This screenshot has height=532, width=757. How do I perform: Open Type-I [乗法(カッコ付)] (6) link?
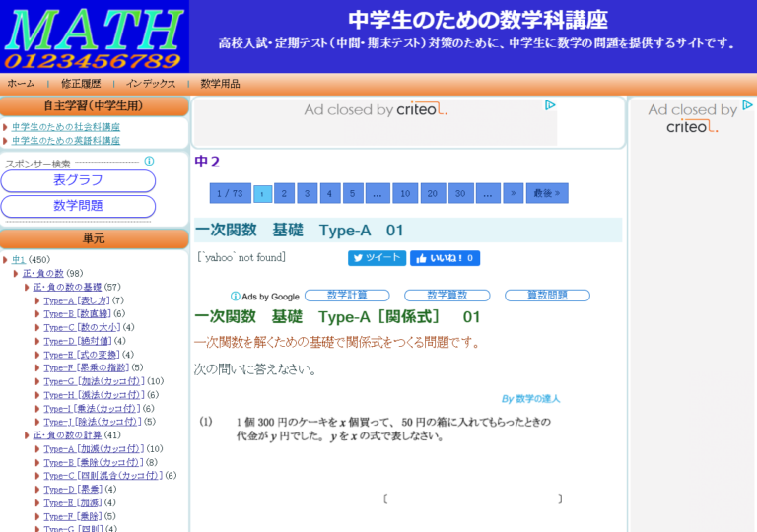(92, 409)
